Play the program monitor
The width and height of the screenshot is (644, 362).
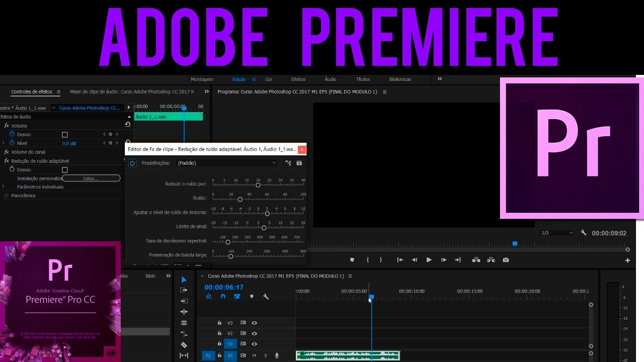(x=429, y=260)
